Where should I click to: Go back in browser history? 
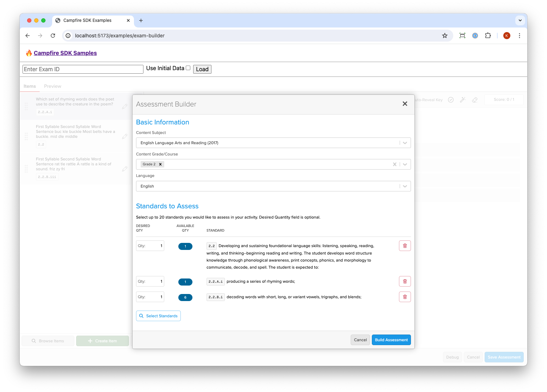27,36
